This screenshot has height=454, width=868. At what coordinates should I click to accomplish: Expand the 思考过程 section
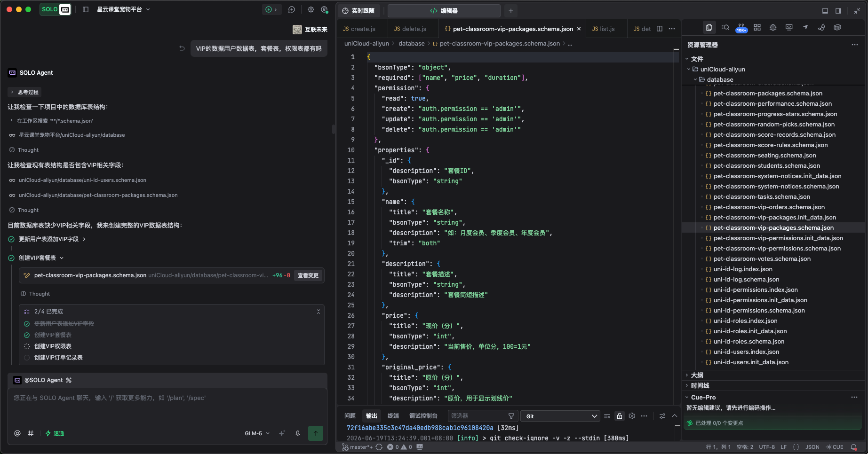point(25,92)
